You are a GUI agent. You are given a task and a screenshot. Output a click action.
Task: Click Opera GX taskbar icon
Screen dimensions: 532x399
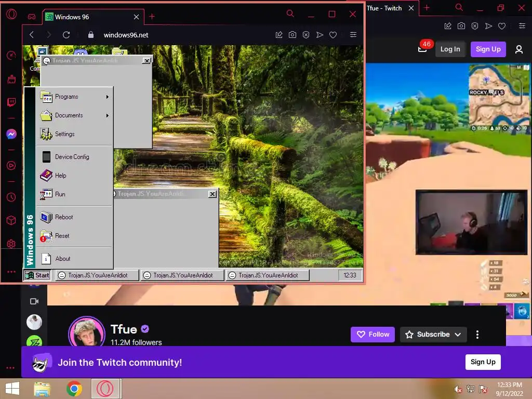tap(105, 389)
